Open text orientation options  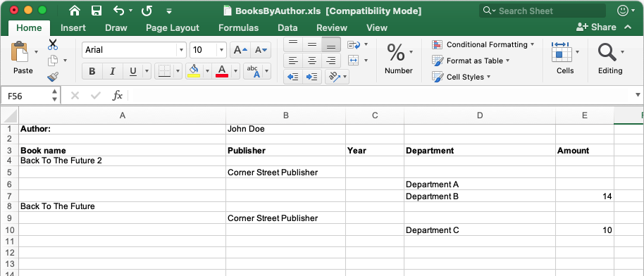[337, 77]
